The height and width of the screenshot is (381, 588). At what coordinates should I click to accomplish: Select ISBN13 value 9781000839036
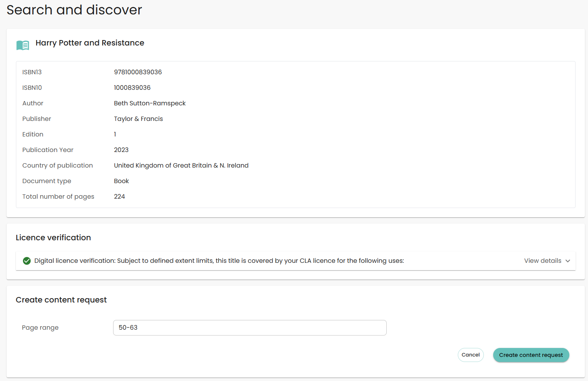138,72
